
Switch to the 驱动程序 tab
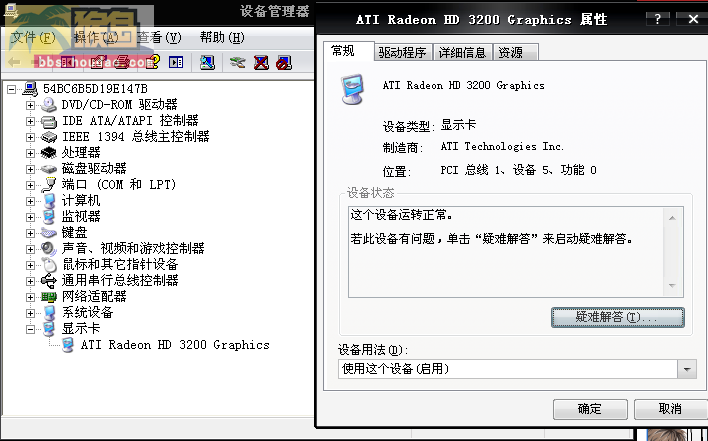tap(403, 52)
